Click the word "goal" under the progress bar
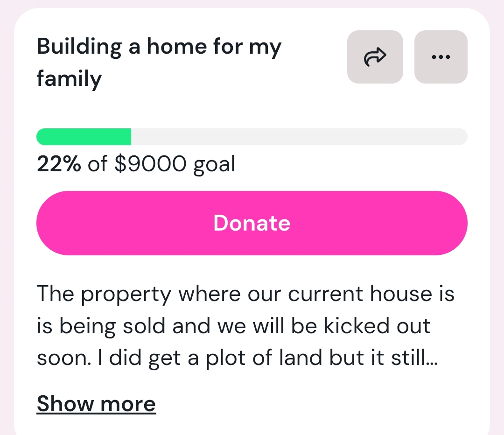Image resolution: width=504 pixels, height=435 pixels. click(214, 164)
